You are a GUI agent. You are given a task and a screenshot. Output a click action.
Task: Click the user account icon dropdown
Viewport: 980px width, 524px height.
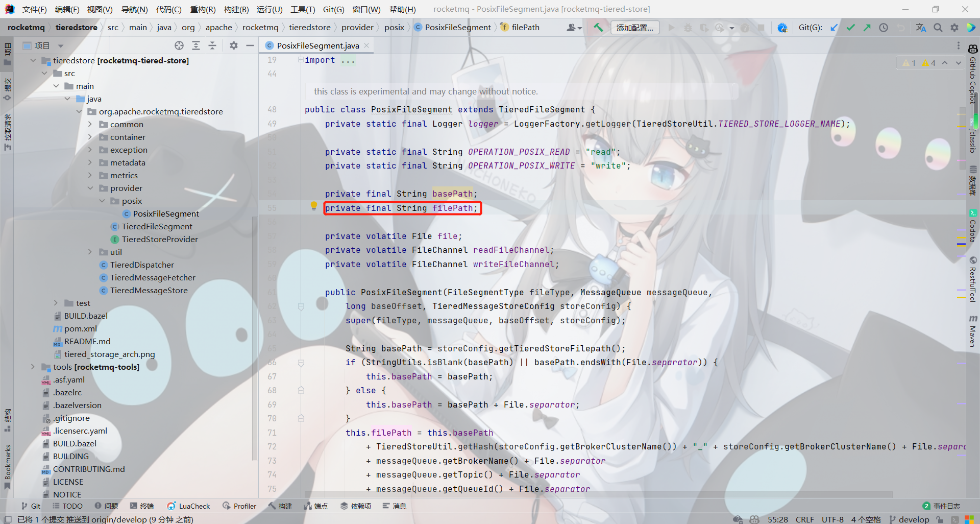(x=574, y=28)
